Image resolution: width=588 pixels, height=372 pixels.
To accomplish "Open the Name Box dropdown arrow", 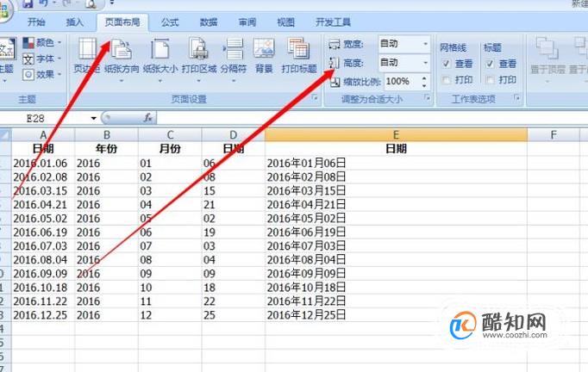I will [93, 118].
